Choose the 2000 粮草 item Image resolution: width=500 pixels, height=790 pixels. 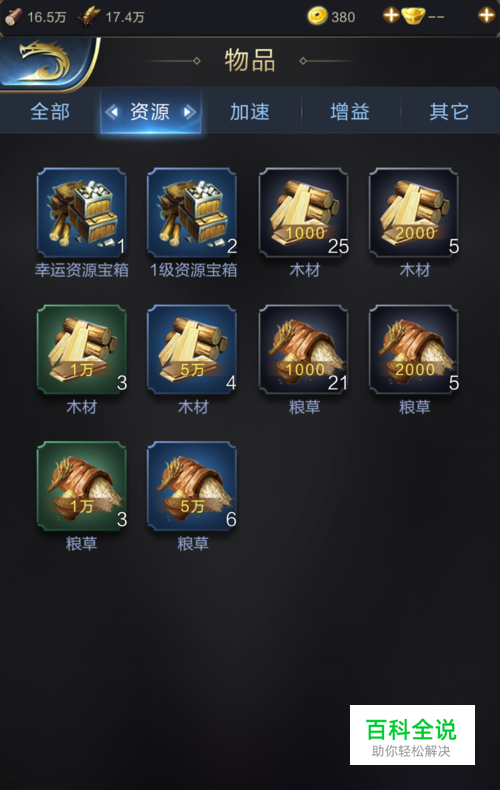click(x=414, y=349)
